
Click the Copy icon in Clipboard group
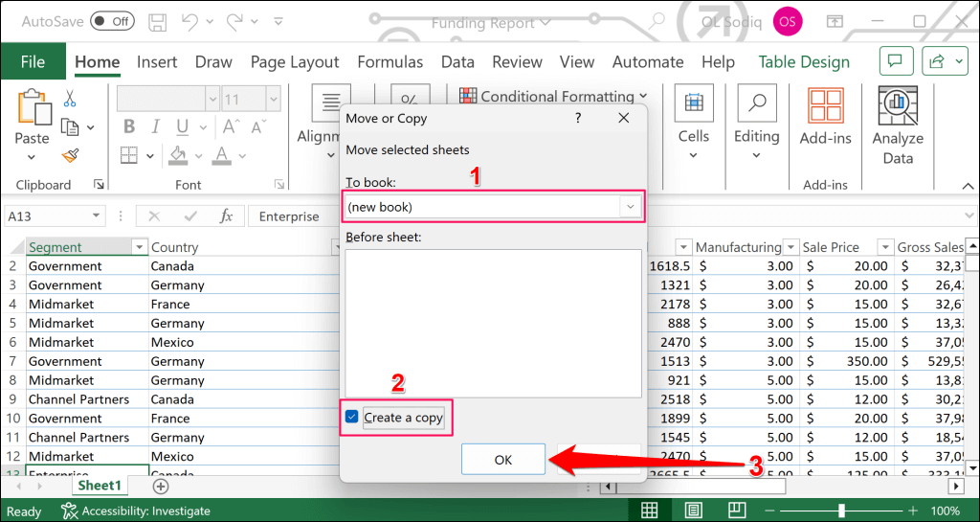69,126
